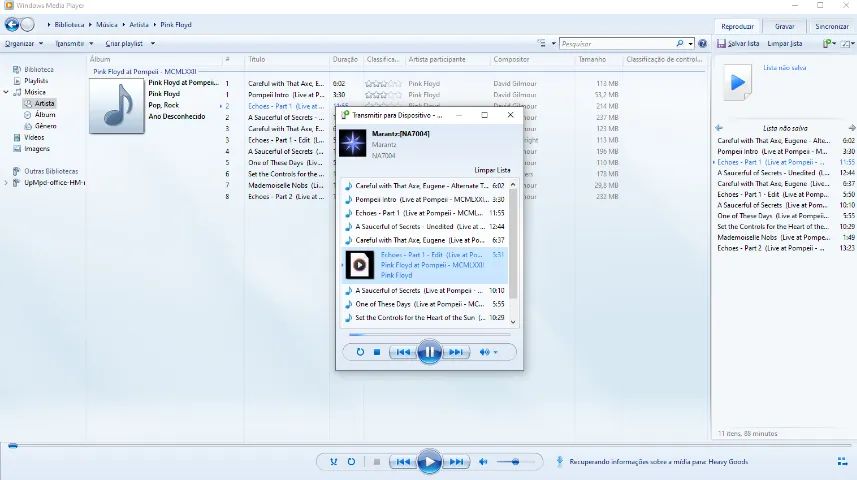Click Limpar Lista in the transmit dialog
Screen dimensions: 857x480
coord(492,170)
